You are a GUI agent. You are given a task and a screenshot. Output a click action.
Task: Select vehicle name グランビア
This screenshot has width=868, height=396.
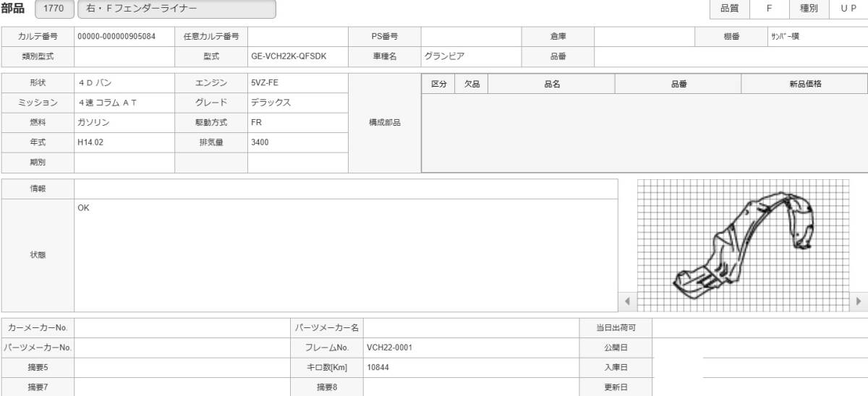click(444, 56)
